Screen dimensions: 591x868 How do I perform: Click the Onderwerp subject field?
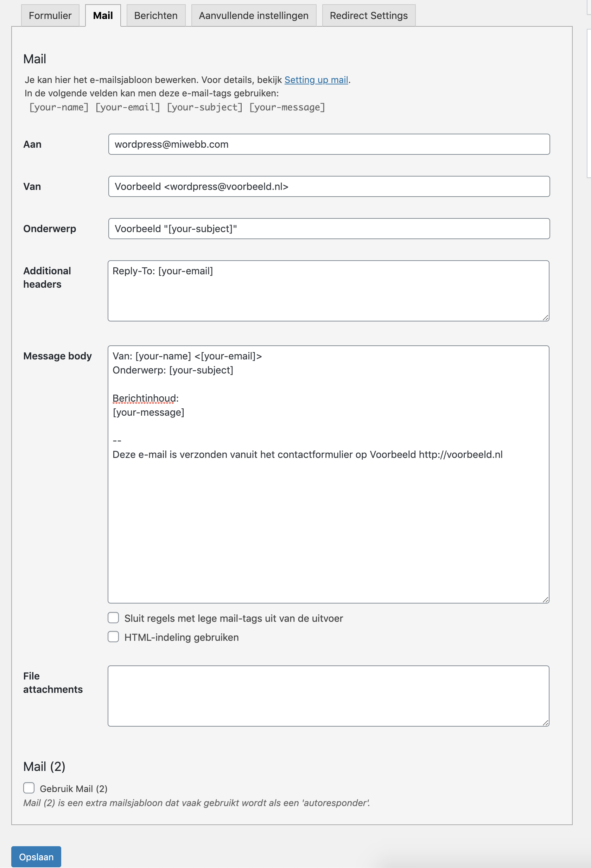[x=329, y=229]
